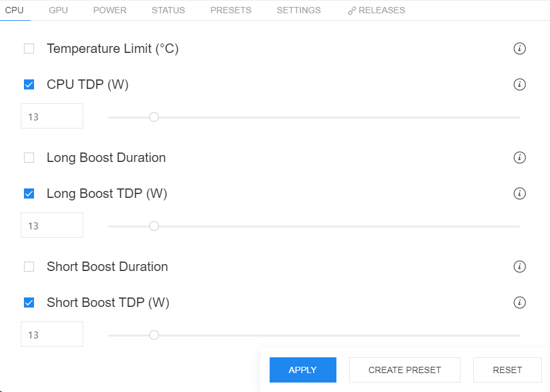Click the CREATE PRESET button
The width and height of the screenshot is (550, 392).
404,370
